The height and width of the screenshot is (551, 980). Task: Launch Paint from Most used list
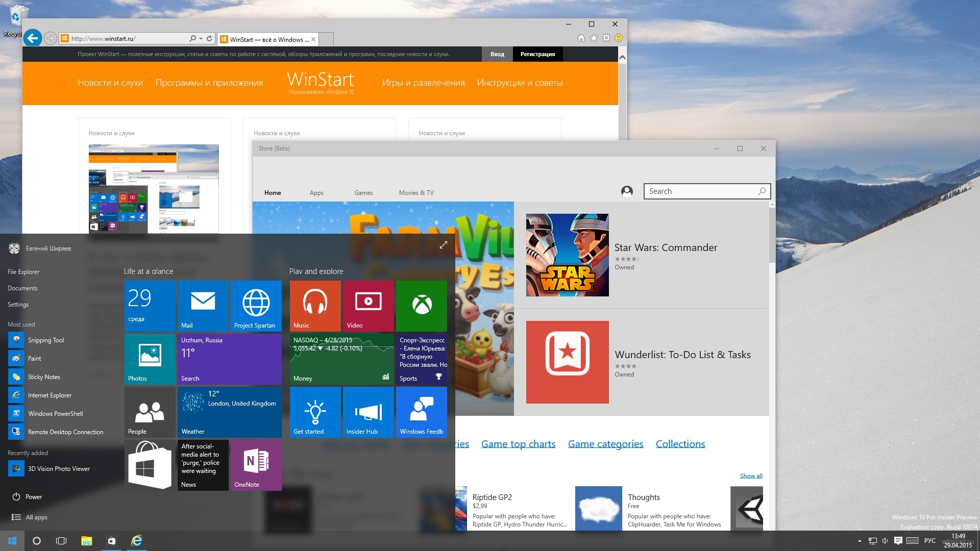pyautogui.click(x=34, y=359)
